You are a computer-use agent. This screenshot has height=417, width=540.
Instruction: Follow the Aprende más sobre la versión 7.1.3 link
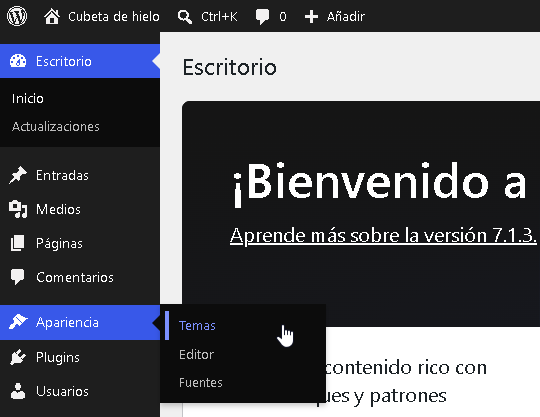point(383,236)
